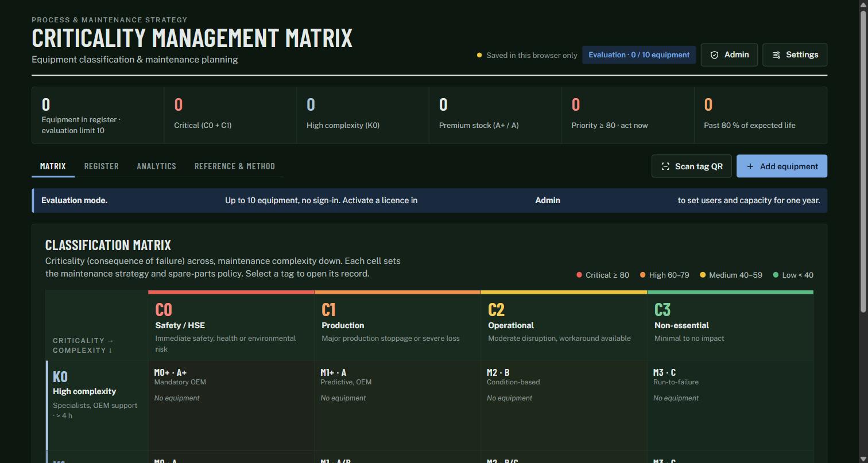Switch to the Register tab
868x463 pixels.
102,166
